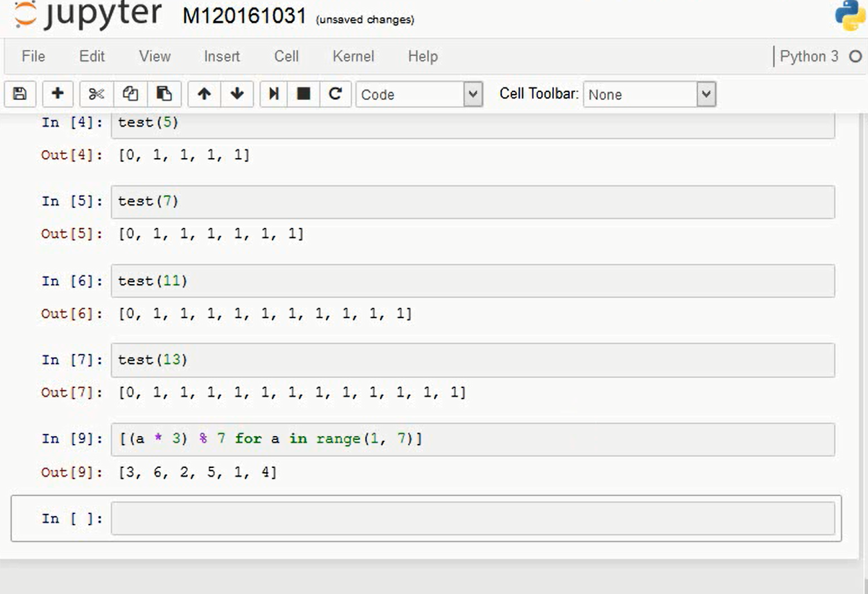
Task: Paste cells below icon
Action: pyautogui.click(x=164, y=94)
